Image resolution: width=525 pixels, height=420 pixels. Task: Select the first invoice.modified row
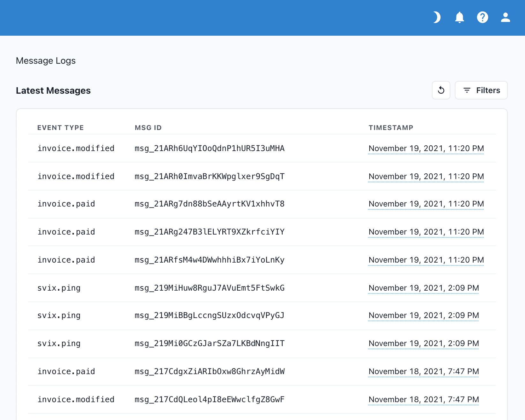[76, 148]
